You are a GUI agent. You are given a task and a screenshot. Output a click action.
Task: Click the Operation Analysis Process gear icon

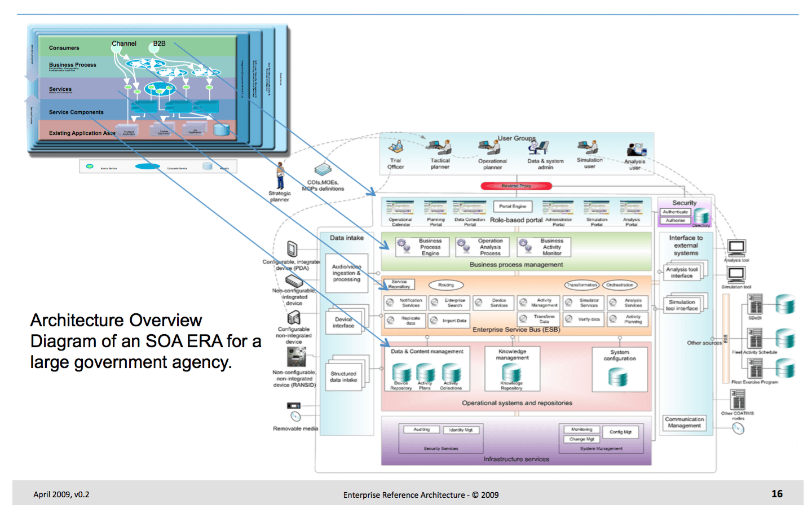point(463,245)
